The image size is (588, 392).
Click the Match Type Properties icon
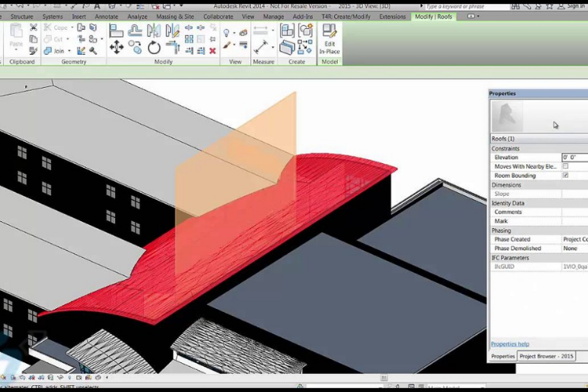pyautogui.click(x=34, y=51)
